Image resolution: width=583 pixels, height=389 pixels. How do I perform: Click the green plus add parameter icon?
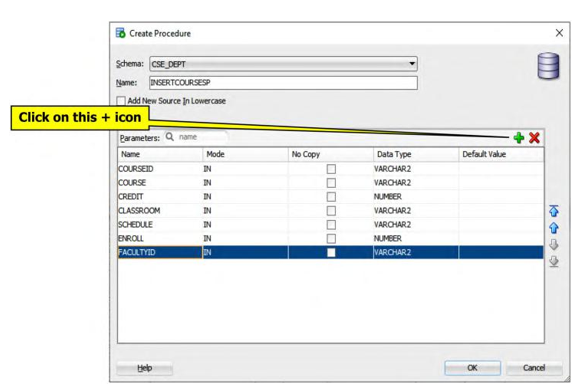(519, 138)
